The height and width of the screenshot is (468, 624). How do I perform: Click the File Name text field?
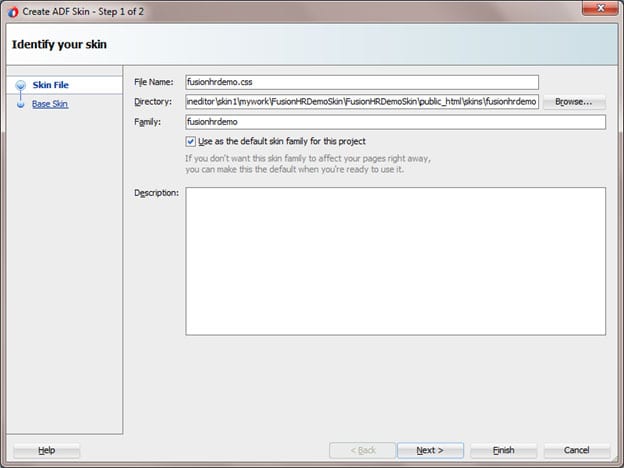point(361,82)
